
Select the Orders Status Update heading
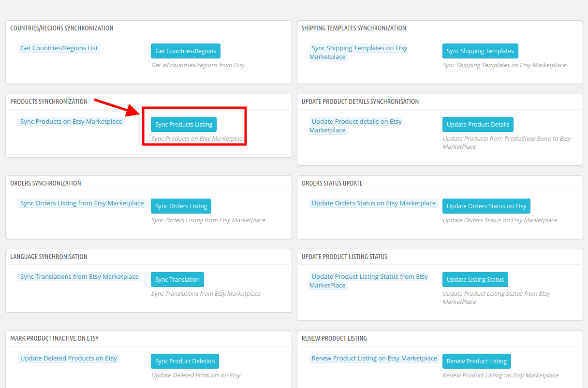click(x=332, y=184)
